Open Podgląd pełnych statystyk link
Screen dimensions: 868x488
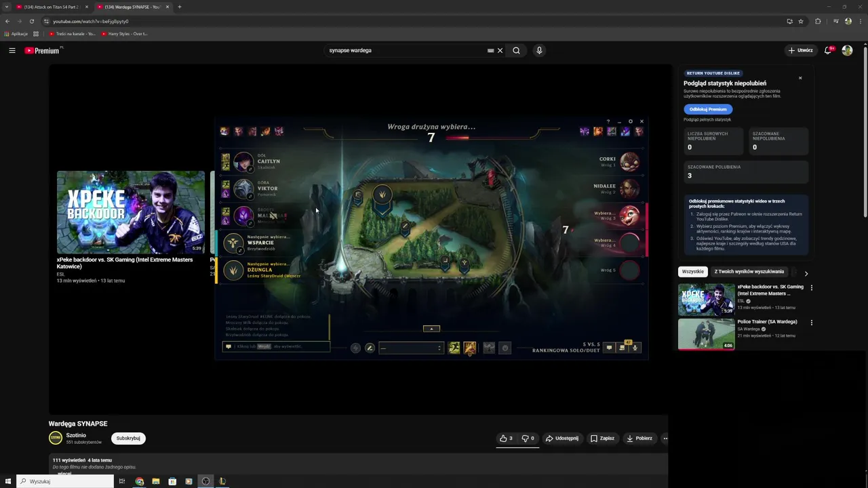pos(707,120)
